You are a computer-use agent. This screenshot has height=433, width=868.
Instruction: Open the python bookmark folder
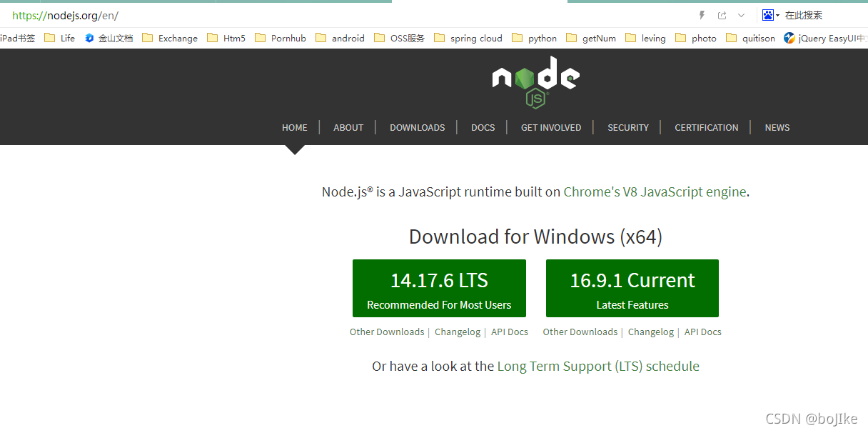click(535, 38)
